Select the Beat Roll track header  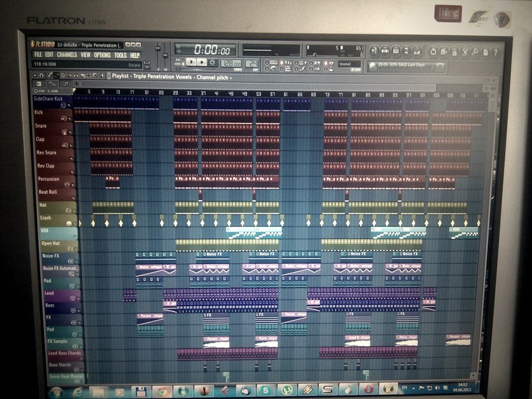coord(57,194)
